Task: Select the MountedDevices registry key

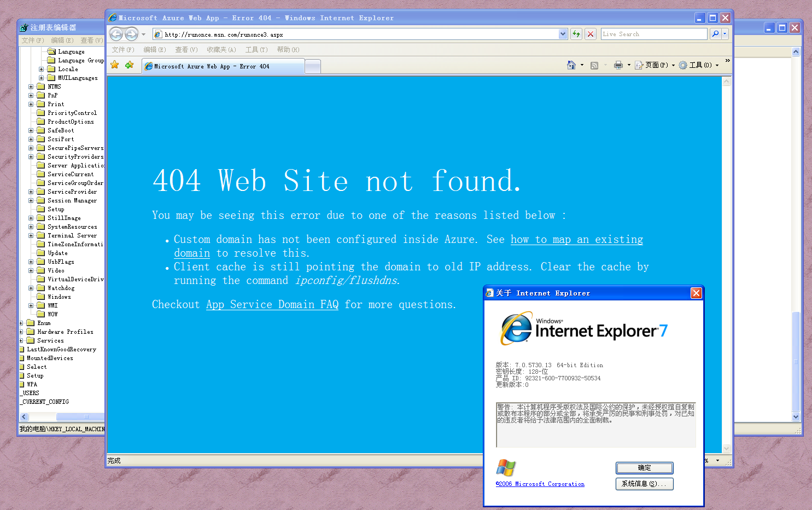Action: point(50,358)
